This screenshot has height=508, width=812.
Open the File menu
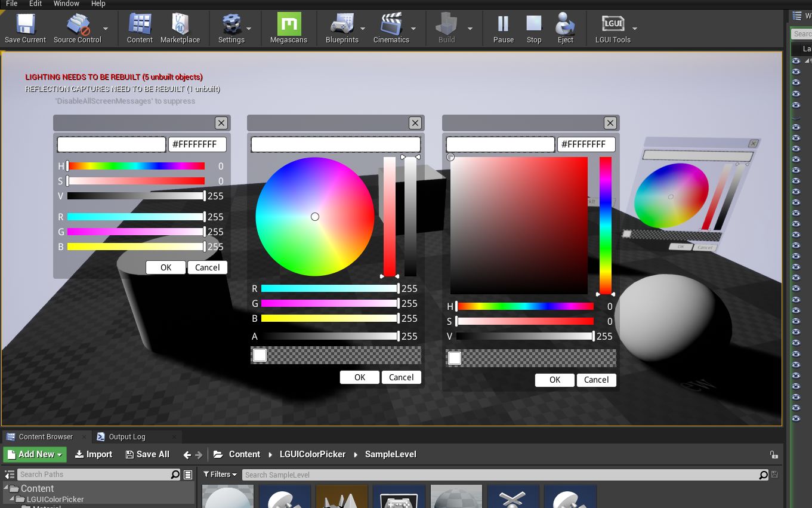click(11, 4)
